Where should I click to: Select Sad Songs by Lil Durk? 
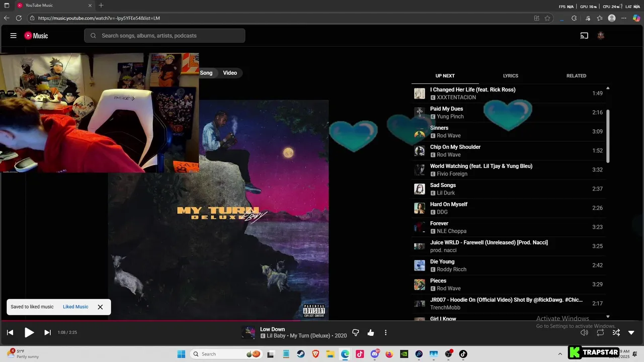click(x=508, y=189)
